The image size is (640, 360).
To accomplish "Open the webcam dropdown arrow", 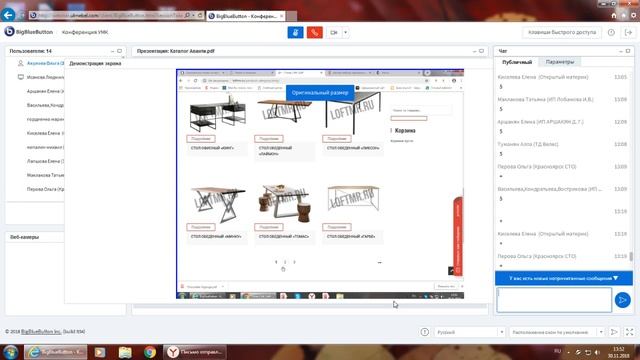I will [345, 32].
